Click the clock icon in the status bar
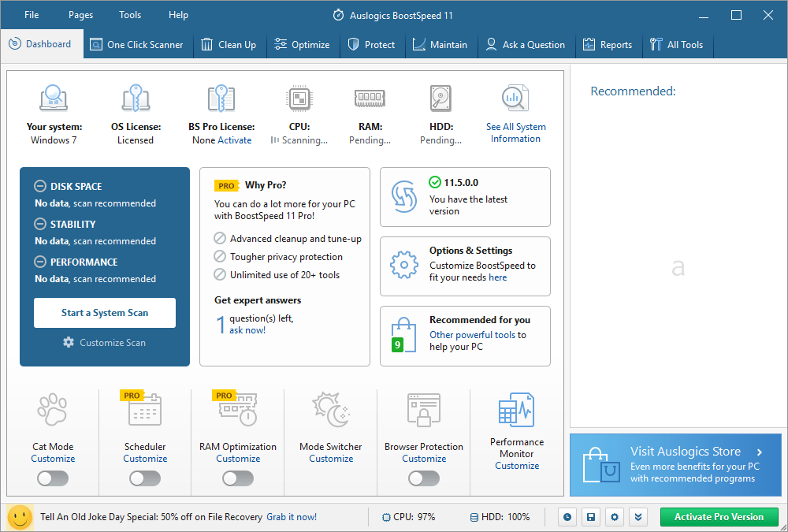 coord(567,517)
